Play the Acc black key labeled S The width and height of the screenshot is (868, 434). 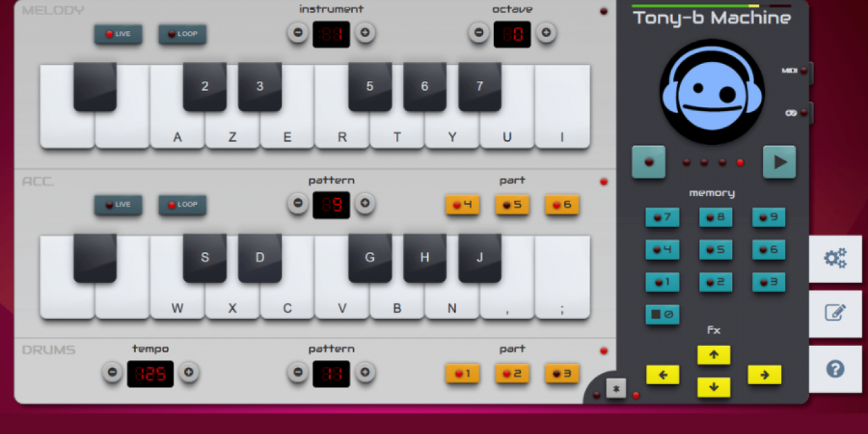click(x=205, y=257)
